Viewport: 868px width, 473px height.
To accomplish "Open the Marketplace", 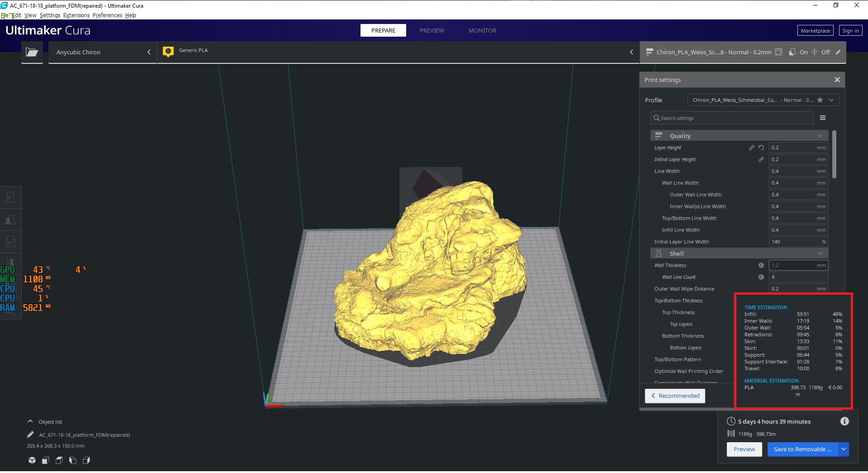I will [815, 30].
